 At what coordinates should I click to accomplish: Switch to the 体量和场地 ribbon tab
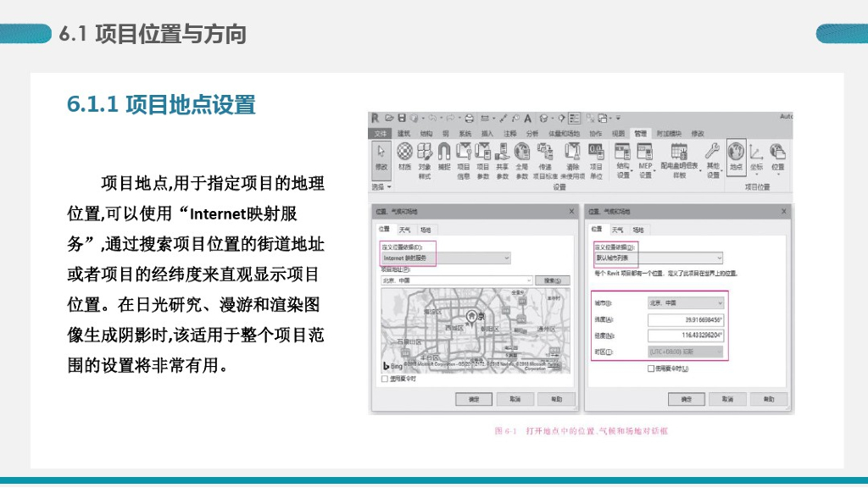point(564,133)
